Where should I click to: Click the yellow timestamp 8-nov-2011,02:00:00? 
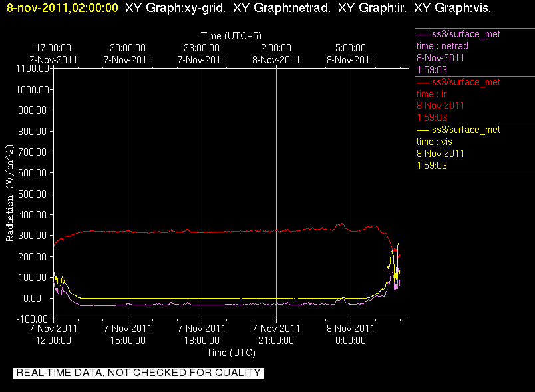tap(63, 7)
